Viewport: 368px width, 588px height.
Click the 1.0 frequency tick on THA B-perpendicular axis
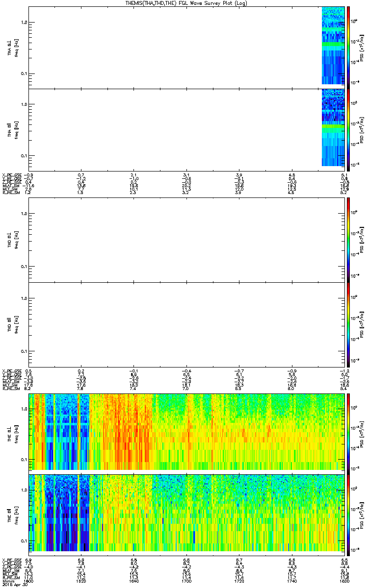point(23,23)
